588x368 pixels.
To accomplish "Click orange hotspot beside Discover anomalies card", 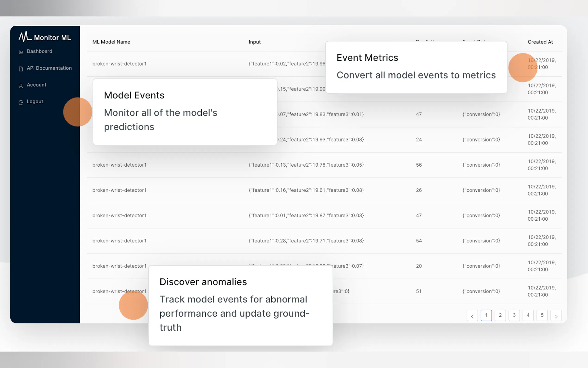I will tap(133, 305).
